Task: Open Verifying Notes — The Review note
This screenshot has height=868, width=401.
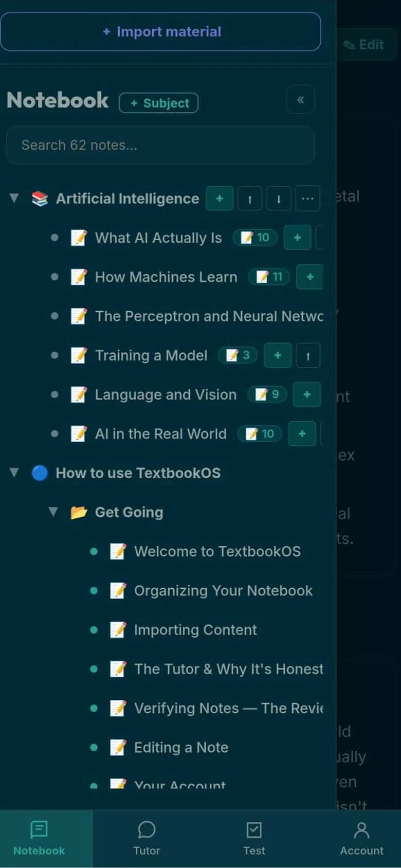Action: tap(229, 708)
